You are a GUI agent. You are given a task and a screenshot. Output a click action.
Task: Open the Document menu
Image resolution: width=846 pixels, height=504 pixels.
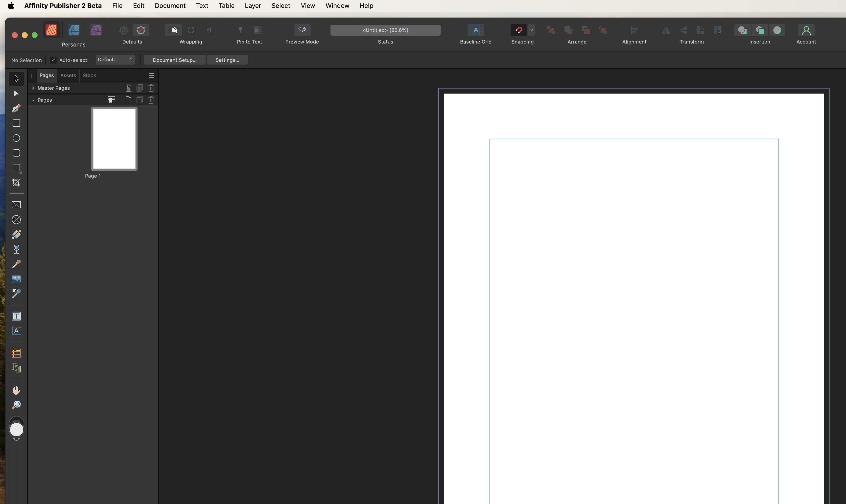click(x=170, y=6)
